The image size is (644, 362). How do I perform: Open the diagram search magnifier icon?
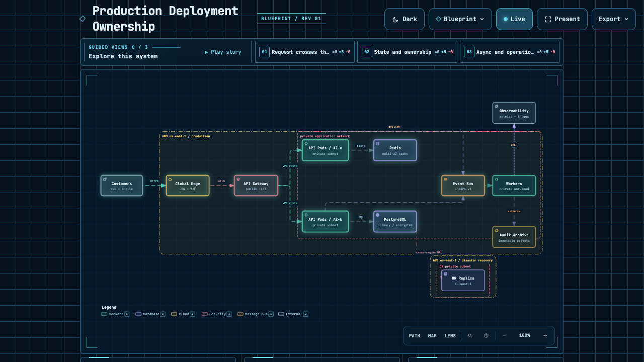tap(470, 335)
